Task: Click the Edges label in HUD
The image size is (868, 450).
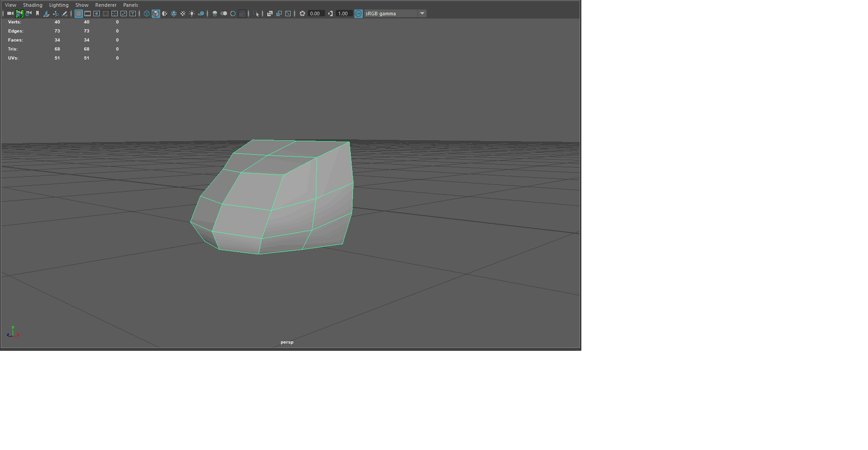Action: [x=16, y=31]
